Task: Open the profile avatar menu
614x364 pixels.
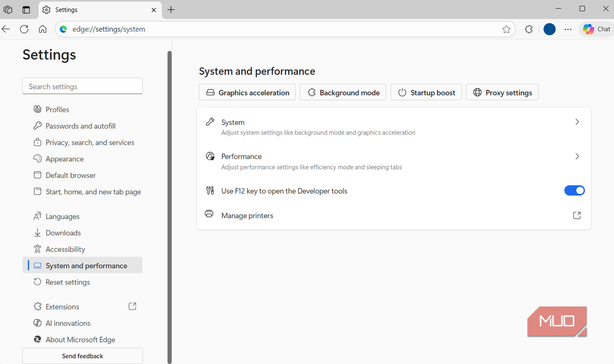Action: coord(549,29)
